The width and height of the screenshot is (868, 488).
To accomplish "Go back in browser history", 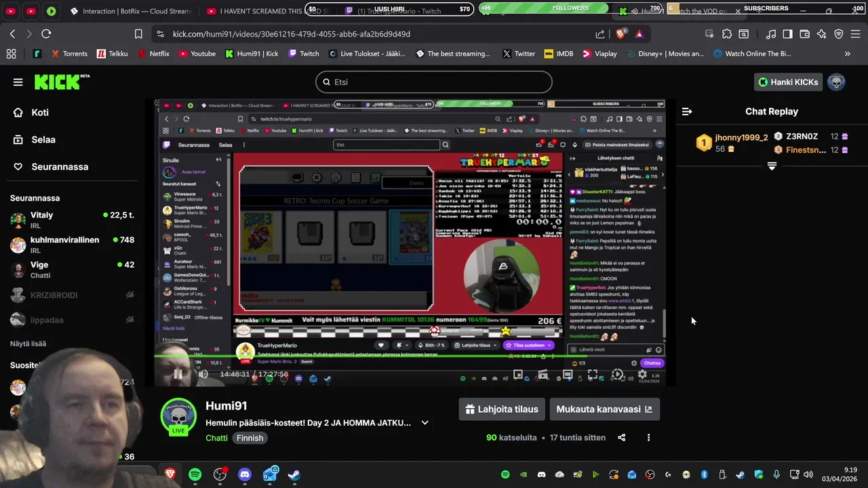I will pos(12,34).
